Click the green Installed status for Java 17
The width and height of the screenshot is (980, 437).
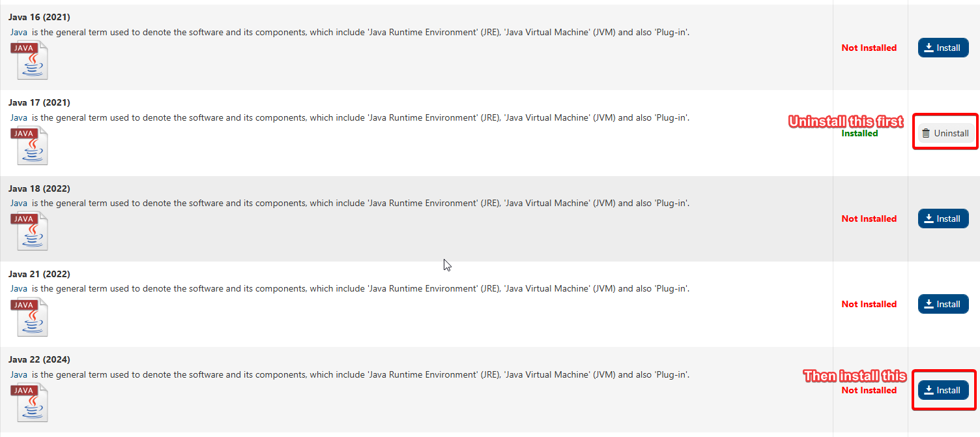click(x=859, y=134)
